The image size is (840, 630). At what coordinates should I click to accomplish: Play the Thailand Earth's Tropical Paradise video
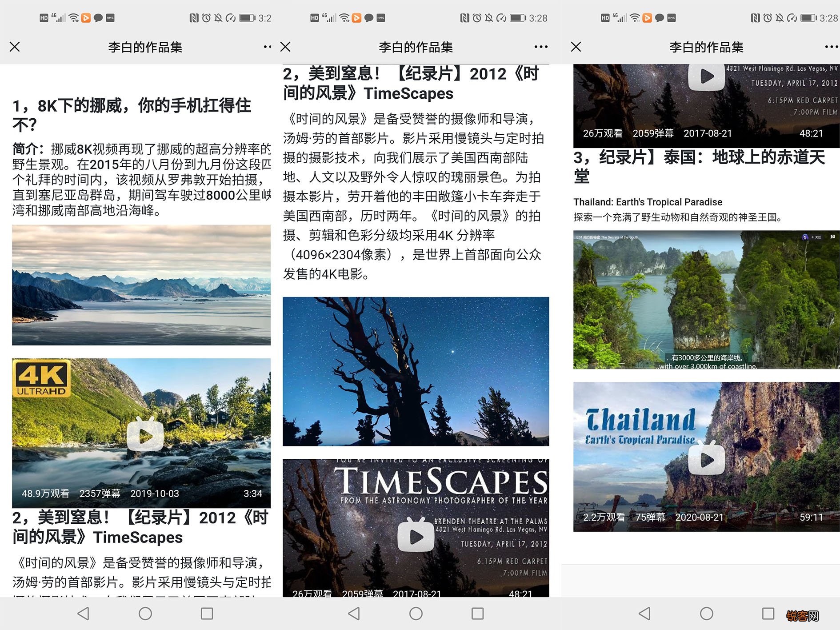pos(706,458)
